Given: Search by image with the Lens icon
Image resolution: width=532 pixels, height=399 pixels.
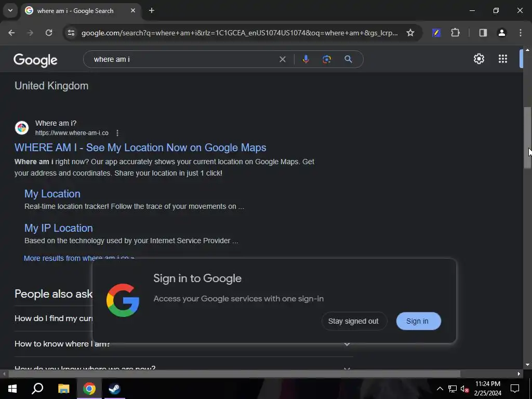Looking at the screenshot, I should point(327,59).
